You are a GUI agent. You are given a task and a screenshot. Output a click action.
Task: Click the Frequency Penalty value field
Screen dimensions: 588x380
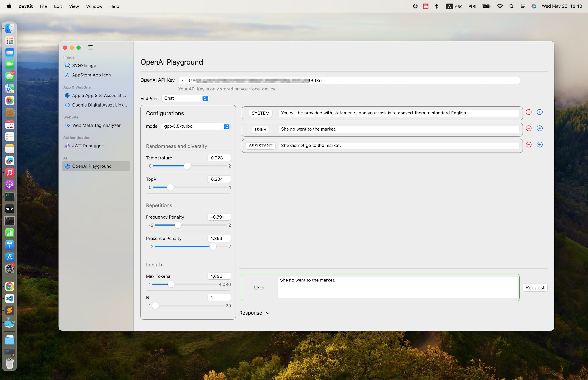click(219, 217)
